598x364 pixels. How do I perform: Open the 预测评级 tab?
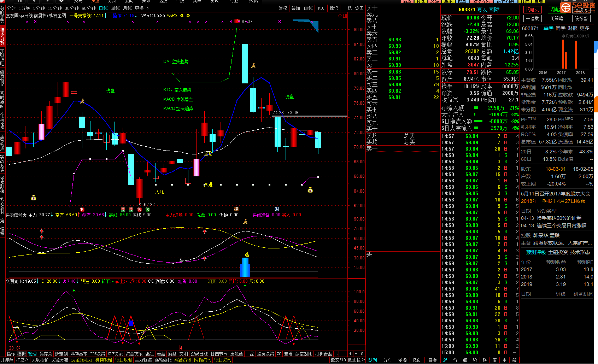coord(536,252)
